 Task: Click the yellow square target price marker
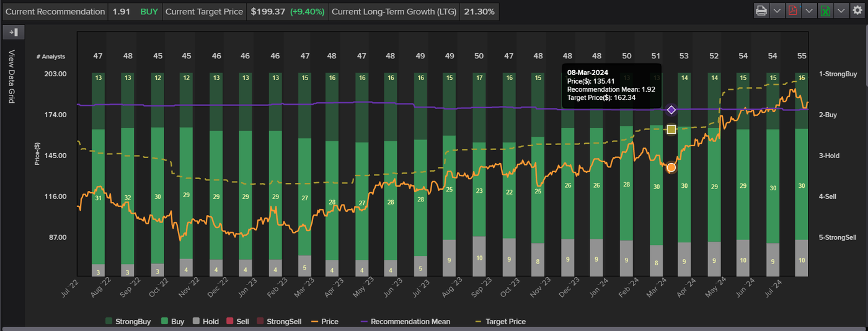(x=671, y=129)
